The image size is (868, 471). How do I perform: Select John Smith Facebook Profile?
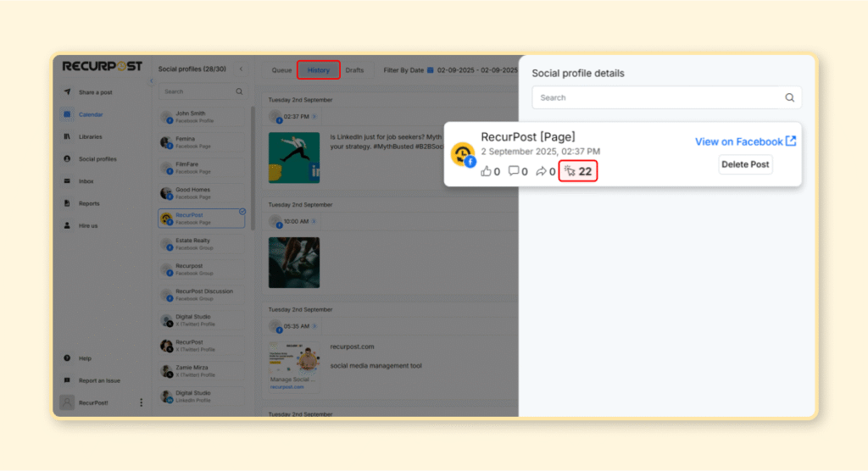(202, 117)
